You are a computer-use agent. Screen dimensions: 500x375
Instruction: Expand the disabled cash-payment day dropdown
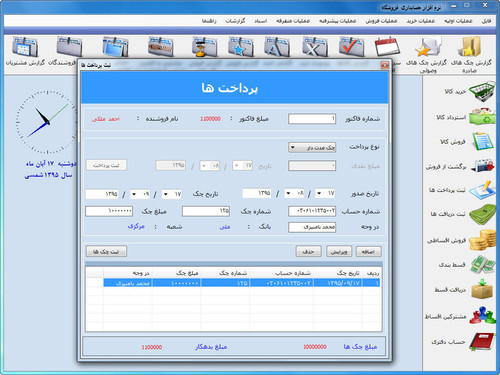click(237, 166)
